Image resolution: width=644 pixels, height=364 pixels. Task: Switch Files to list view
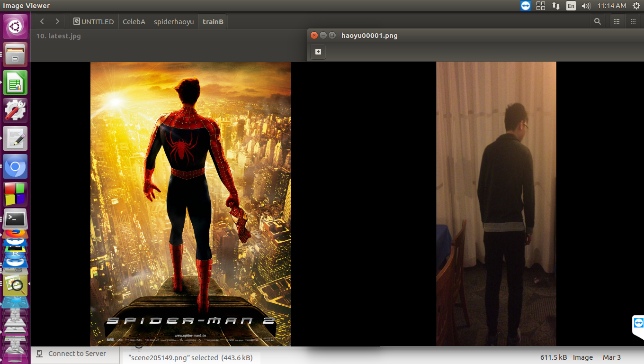(x=617, y=21)
